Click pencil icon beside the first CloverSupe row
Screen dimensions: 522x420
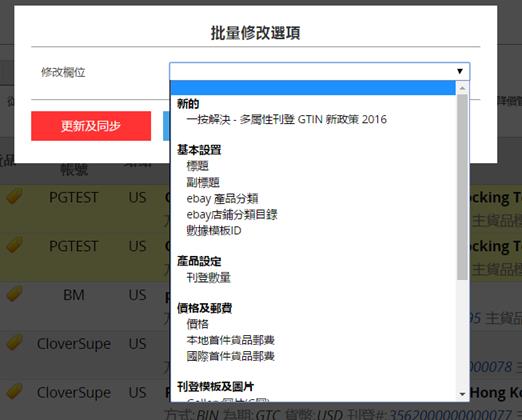pyautogui.click(x=15, y=342)
